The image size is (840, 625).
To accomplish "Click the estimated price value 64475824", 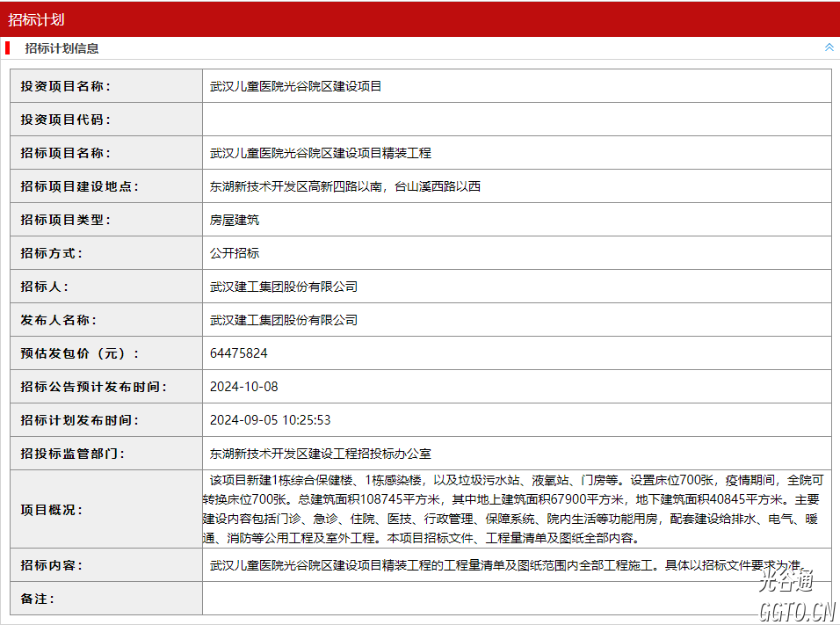I will click(239, 353).
